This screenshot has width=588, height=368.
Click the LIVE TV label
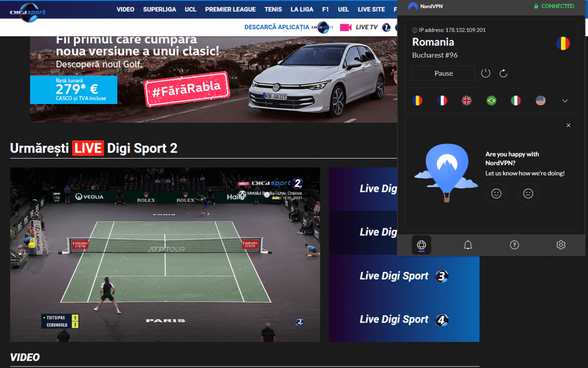point(366,27)
